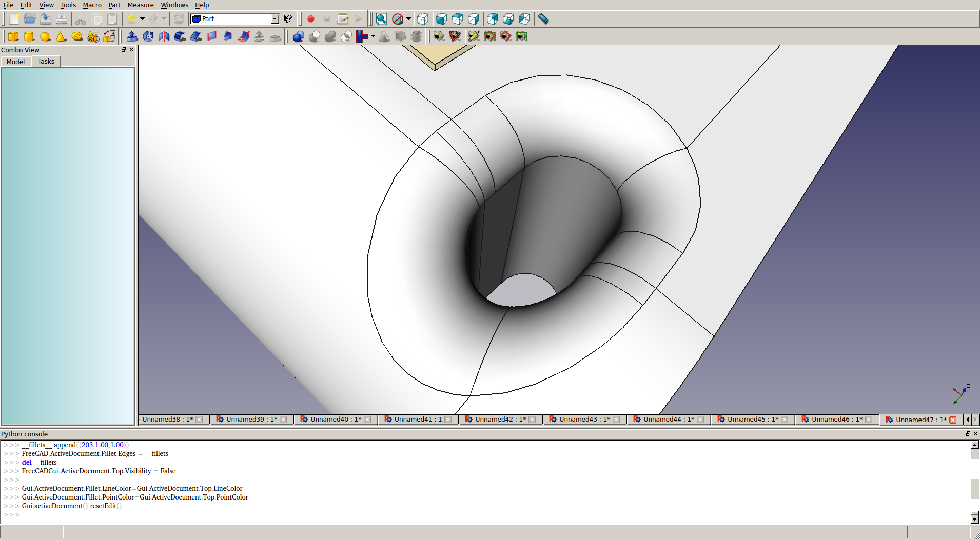Click the ruler Measure distance icon

tap(543, 19)
